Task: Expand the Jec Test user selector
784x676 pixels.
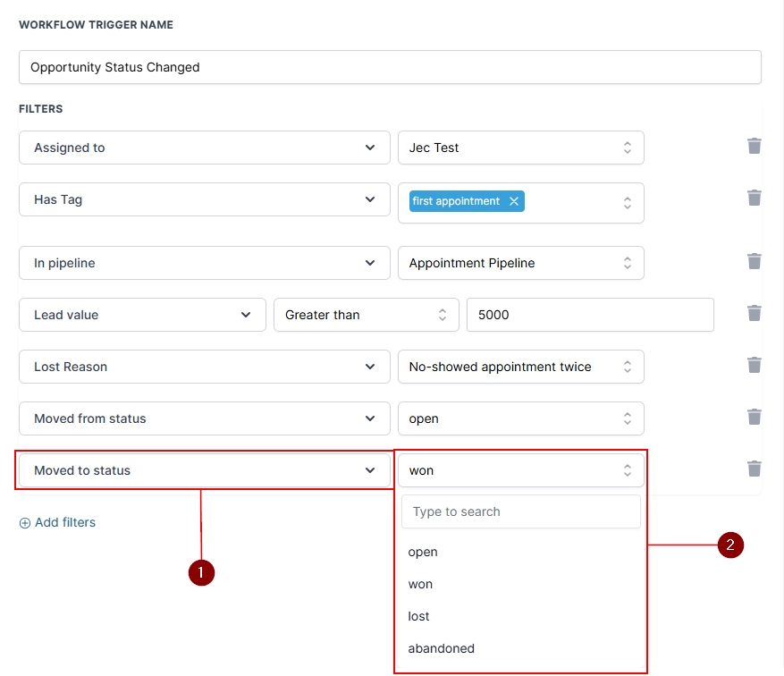Action: [520, 148]
